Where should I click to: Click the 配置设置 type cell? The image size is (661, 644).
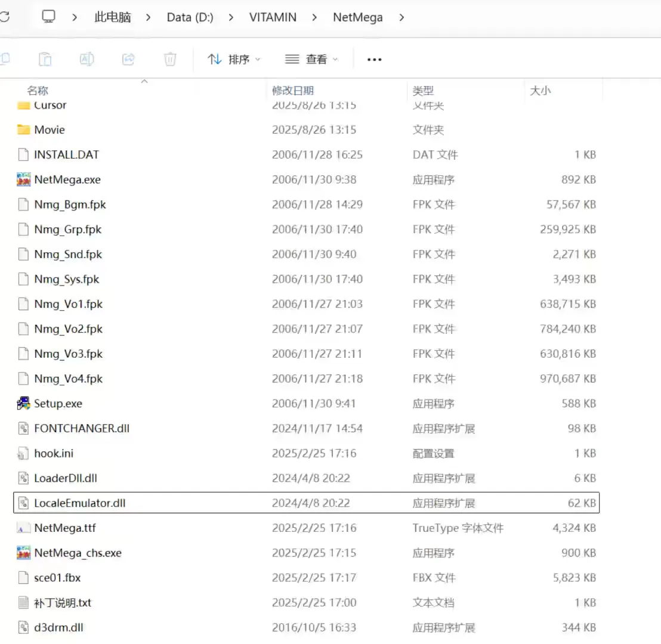(433, 453)
